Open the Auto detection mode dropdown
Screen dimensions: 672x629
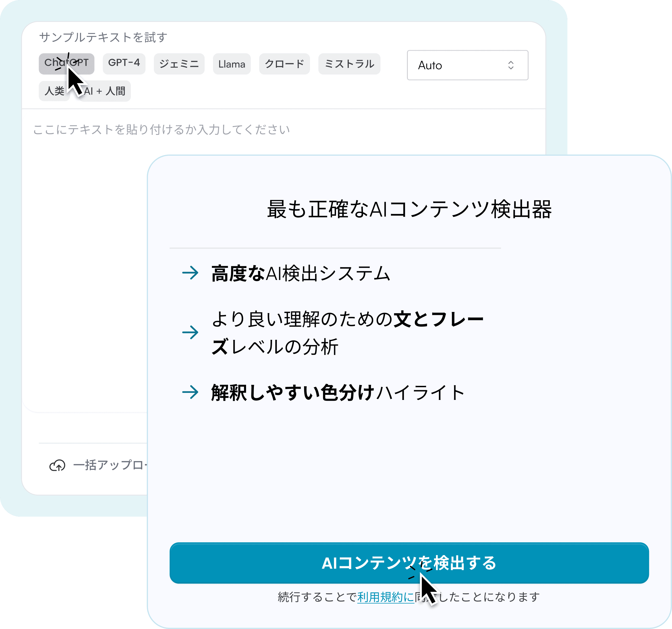(468, 65)
